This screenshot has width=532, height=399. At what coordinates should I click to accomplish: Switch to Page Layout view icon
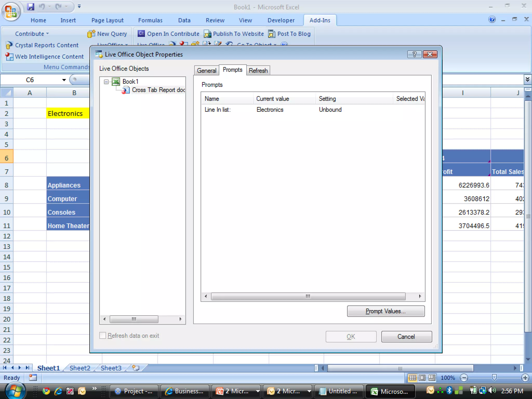tap(422, 378)
